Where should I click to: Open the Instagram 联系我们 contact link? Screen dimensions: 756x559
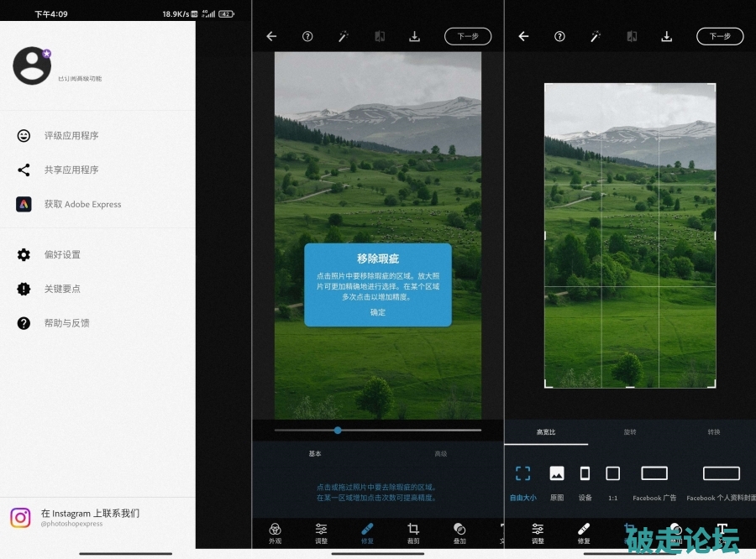(x=90, y=517)
